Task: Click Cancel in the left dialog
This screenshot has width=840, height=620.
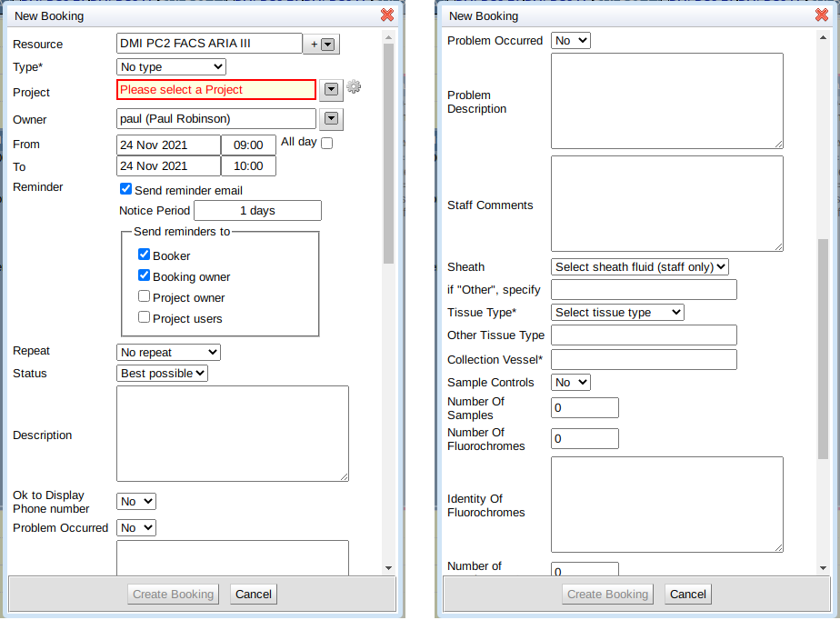Action: tap(253, 594)
